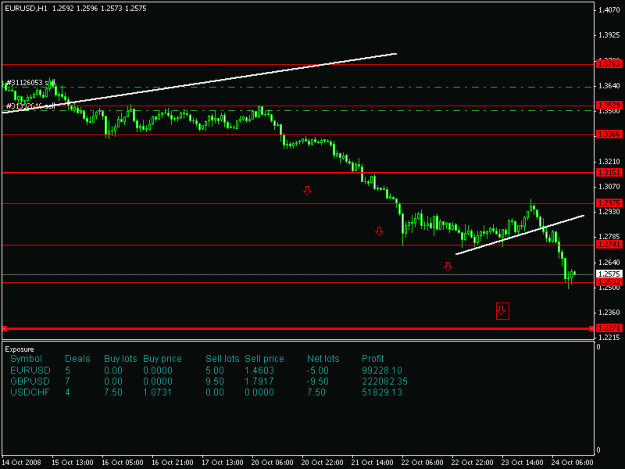
Task: Click the 1.3151 red price label
Action: [x=609, y=173]
